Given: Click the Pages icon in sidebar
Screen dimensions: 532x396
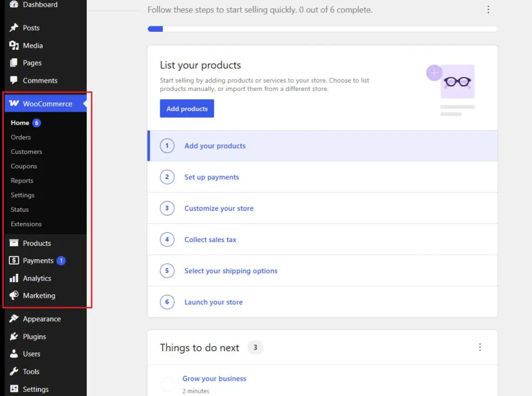Looking at the screenshot, I should click(x=14, y=62).
